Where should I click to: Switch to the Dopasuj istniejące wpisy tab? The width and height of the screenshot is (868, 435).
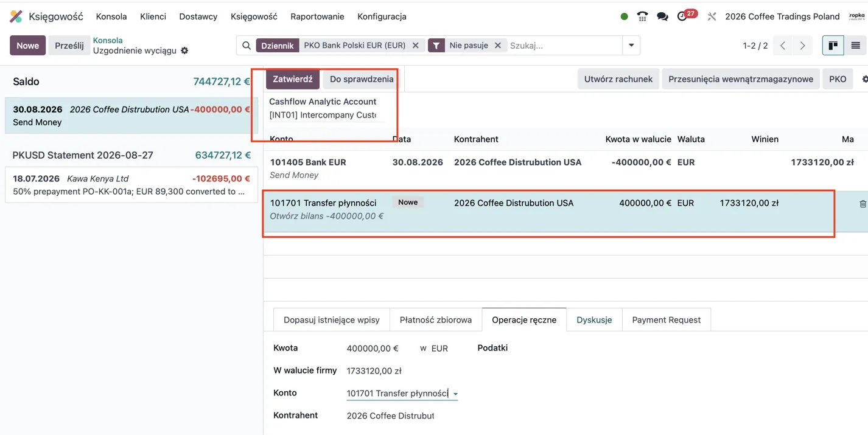pos(332,320)
